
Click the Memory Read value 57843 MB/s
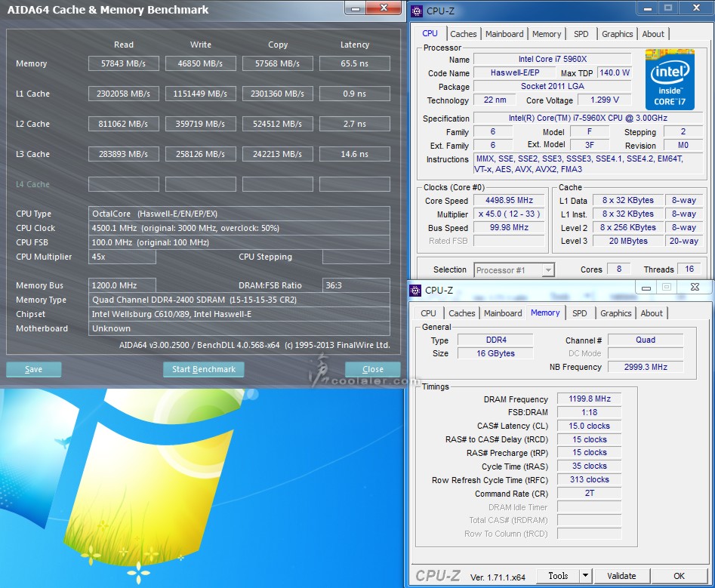(x=124, y=63)
